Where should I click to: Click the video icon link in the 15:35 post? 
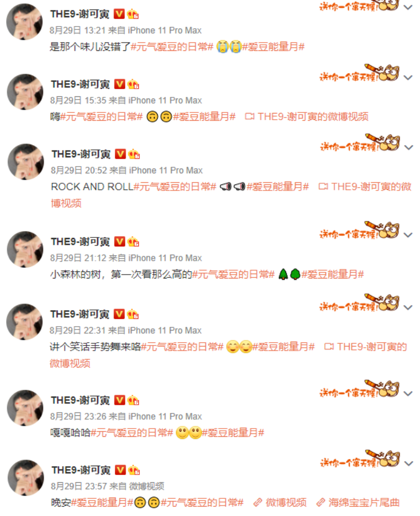[250, 116]
